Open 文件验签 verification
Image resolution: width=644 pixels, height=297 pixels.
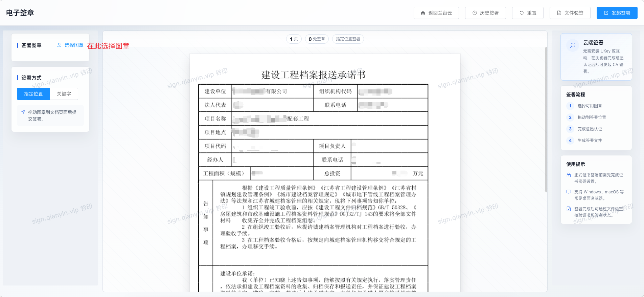pyautogui.click(x=570, y=13)
